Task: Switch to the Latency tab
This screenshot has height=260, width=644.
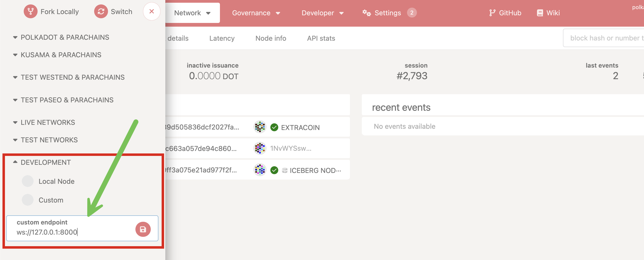Action: (222, 38)
